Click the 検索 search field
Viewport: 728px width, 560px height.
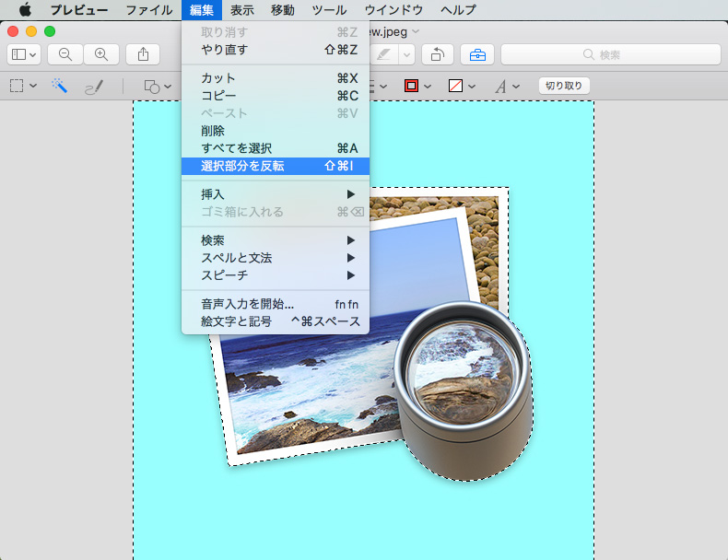point(611,54)
